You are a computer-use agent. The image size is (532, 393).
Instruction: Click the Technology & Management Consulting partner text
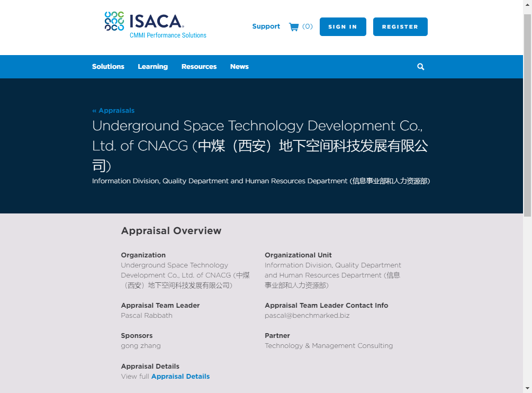(329, 346)
